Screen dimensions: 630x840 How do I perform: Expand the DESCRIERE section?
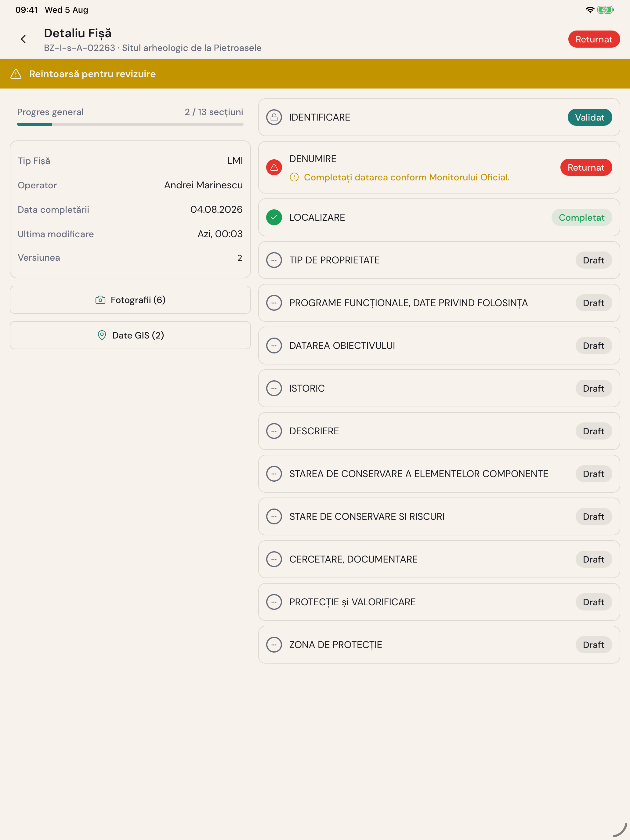pyautogui.click(x=439, y=431)
